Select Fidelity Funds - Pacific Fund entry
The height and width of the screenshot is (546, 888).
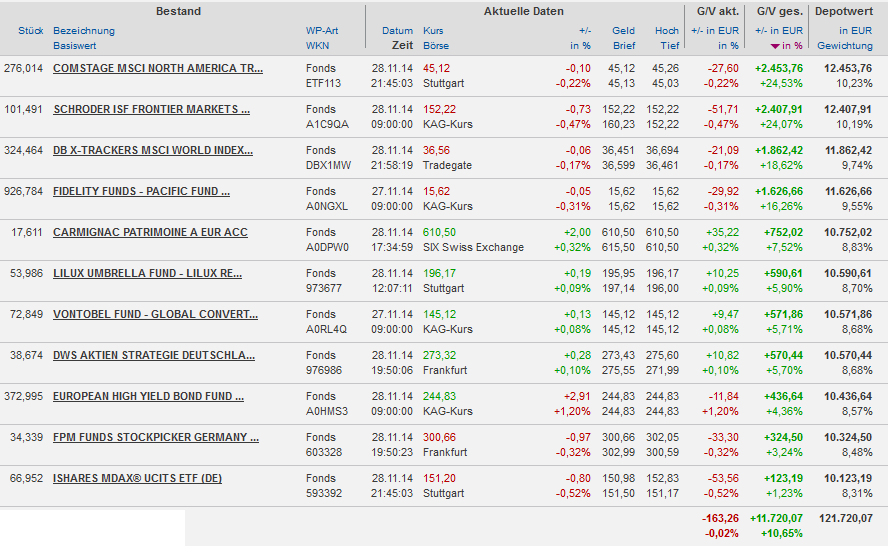click(141, 191)
